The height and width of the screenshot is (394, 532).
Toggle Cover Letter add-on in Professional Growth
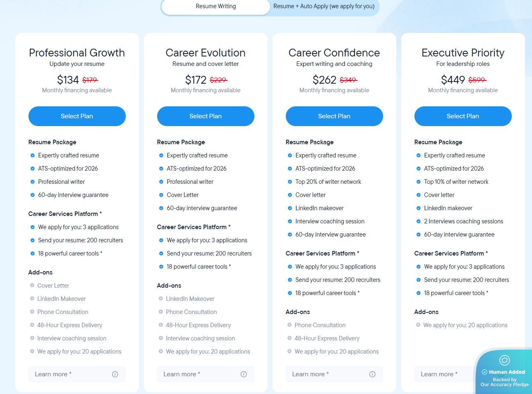pyautogui.click(x=32, y=286)
